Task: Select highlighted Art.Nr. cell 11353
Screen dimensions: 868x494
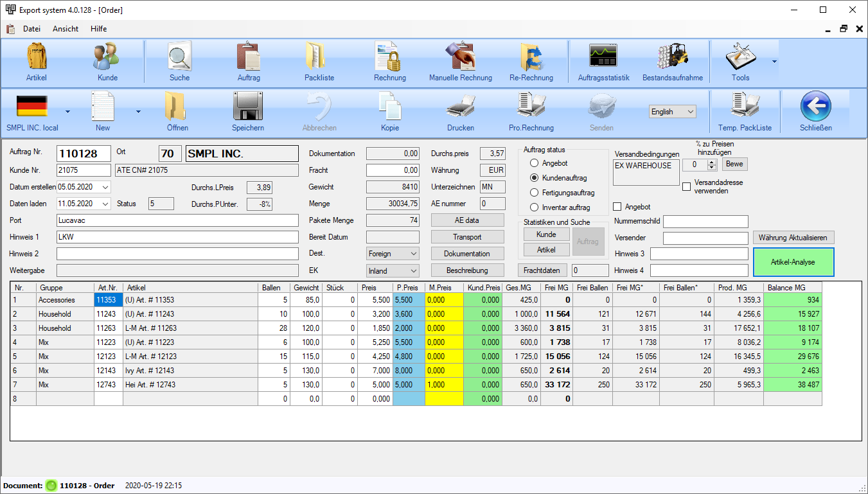Action: pyautogui.click(x=109, y=300)
